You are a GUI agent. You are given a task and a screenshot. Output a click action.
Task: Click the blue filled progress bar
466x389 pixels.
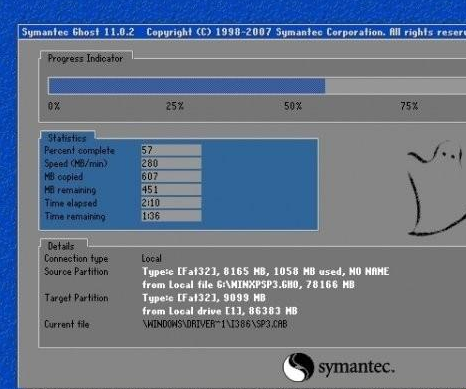pyautogui.click(x=187, y=86)
